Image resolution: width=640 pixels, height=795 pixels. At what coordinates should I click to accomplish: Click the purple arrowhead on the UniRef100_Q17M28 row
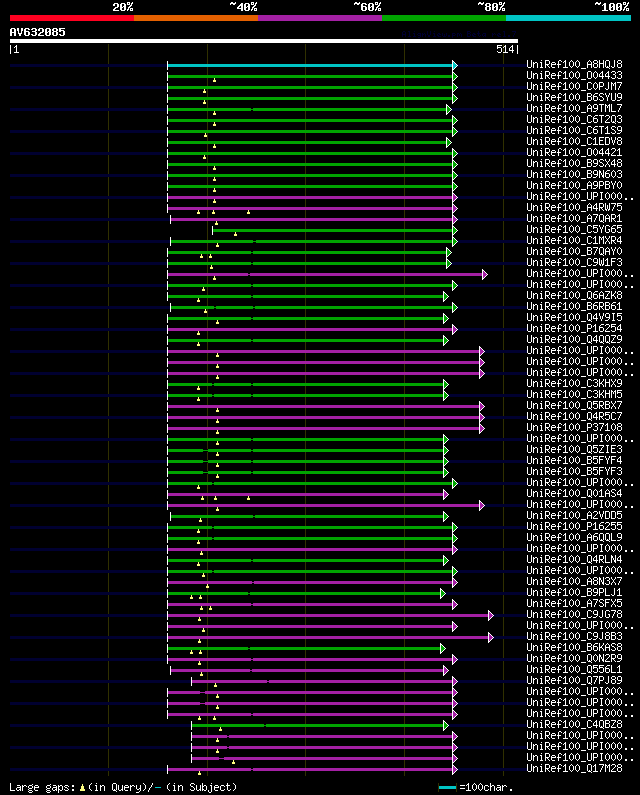[x=455, y=770]
